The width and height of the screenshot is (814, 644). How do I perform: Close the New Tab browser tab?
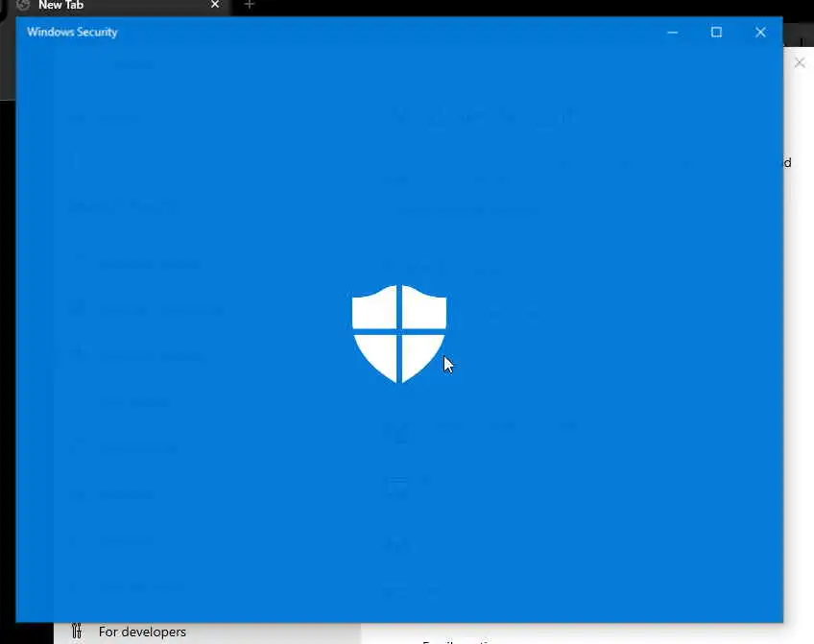point(215,5)
